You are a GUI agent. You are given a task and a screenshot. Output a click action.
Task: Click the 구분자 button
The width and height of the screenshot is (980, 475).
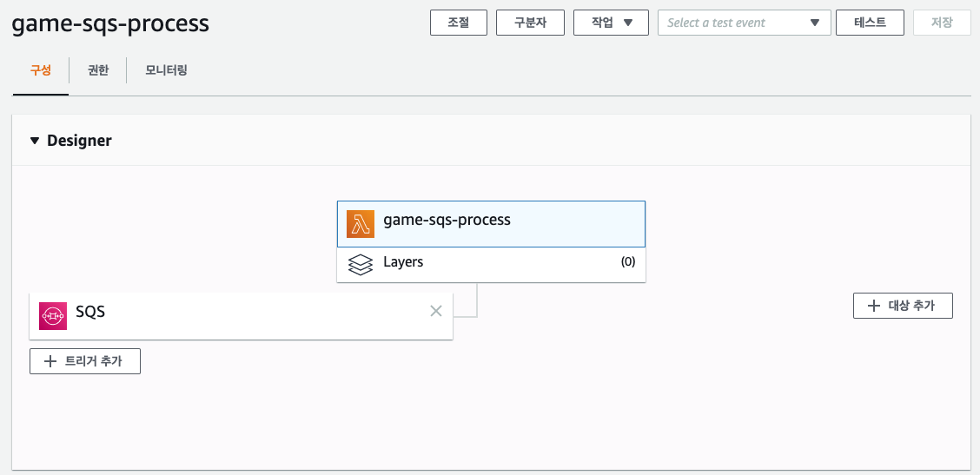click(x=531, y=23)
